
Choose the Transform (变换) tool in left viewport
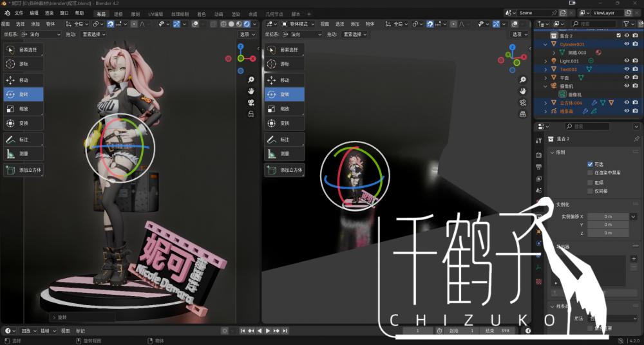pos(23,123)
